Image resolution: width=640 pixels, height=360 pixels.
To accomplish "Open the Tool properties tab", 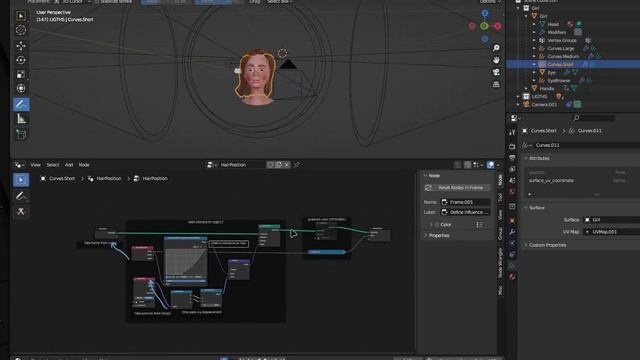I will (x=512, y=132).
